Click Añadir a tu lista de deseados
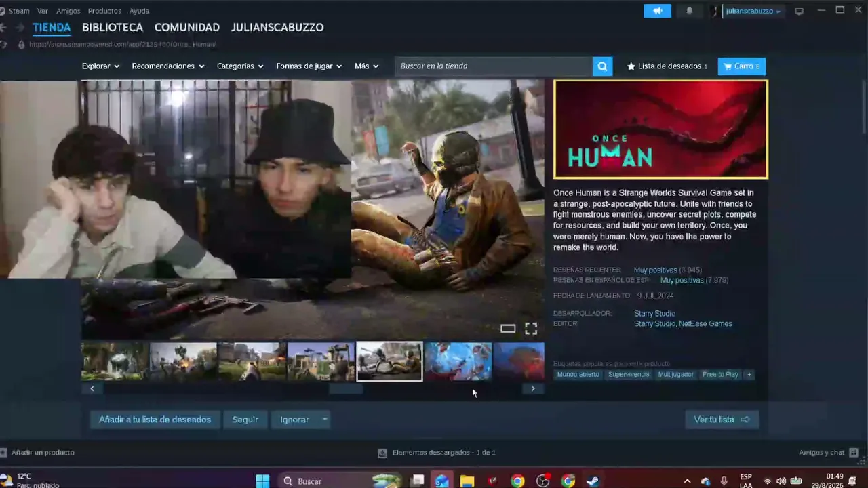This screenshot has height=488, width=868. tap(155, 420)
